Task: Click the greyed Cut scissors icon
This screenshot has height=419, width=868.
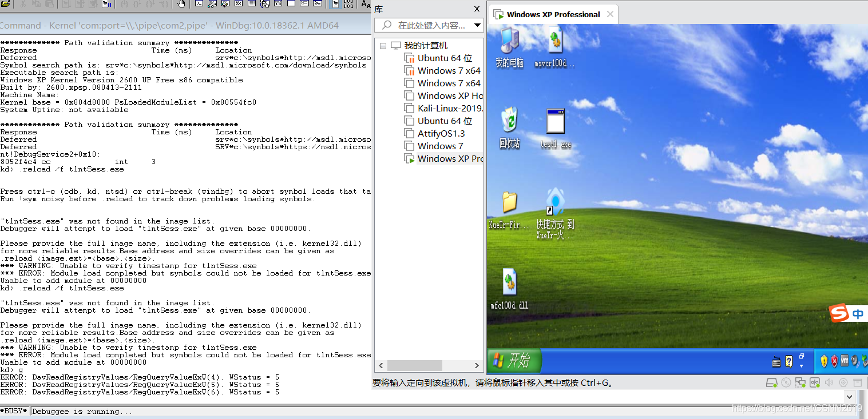Action: click(23, 4)
